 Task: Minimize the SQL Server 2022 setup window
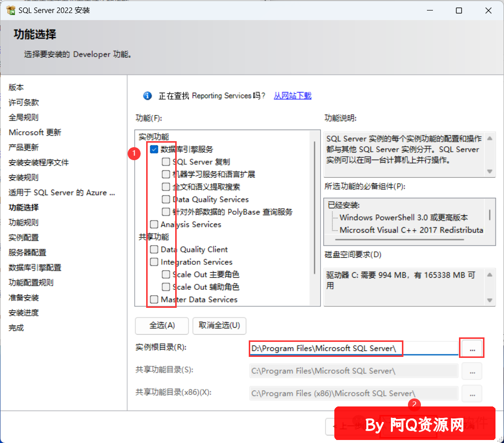(x=430, y=11)
